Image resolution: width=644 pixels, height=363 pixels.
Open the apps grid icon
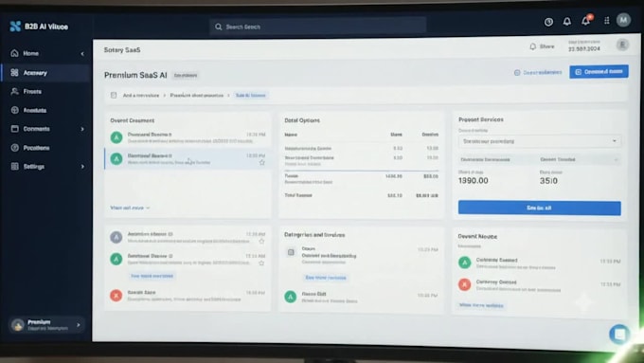(607, 20)
